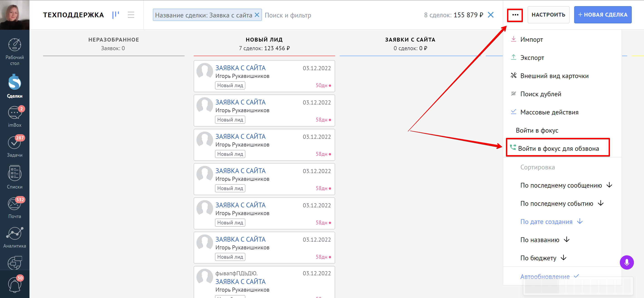Select Поиск дублей menu item
This screenshot has height=298, width=644.
[x=562, y=94]
